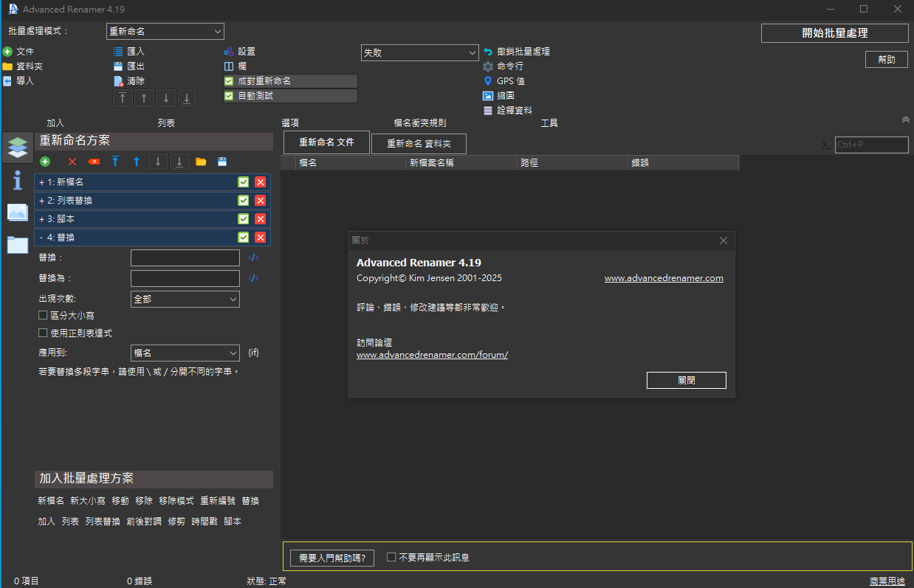
Task: Enable the 區分大小寫 checkbox
Action: (43, 315)
